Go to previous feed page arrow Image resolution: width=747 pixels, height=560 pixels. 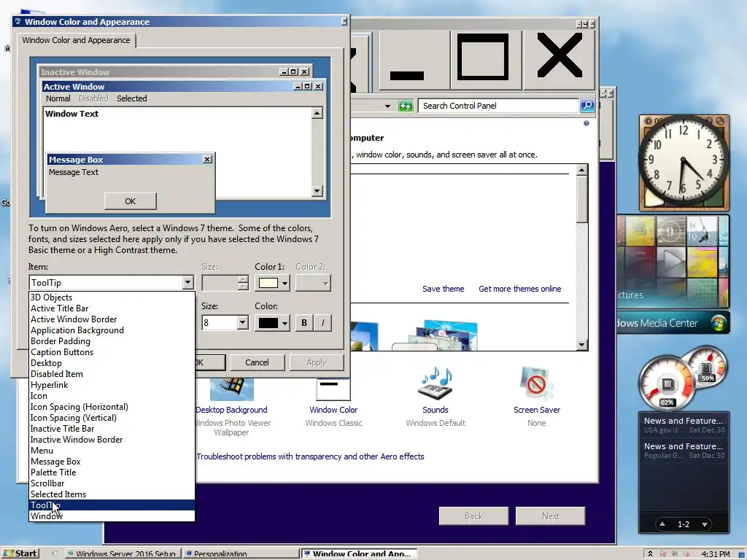[x=662, y=524]
